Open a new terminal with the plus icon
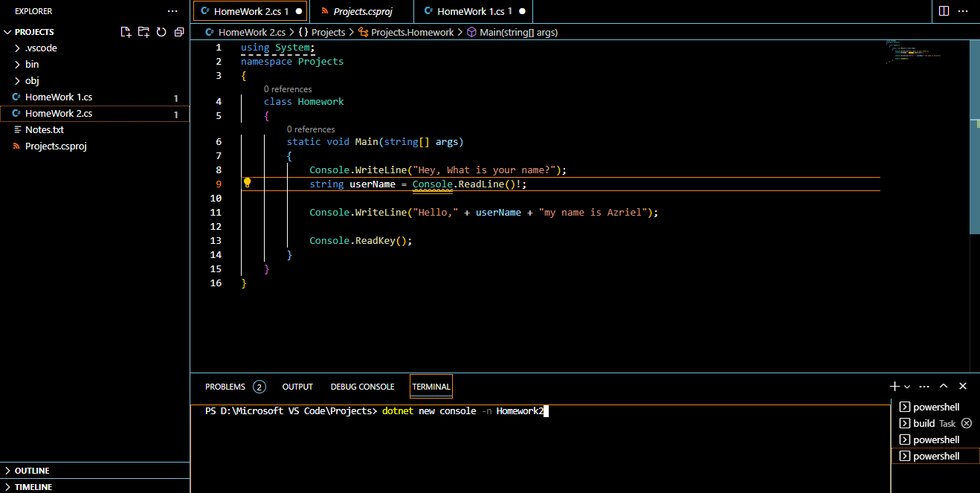980x493 pixels. [894, 386]
